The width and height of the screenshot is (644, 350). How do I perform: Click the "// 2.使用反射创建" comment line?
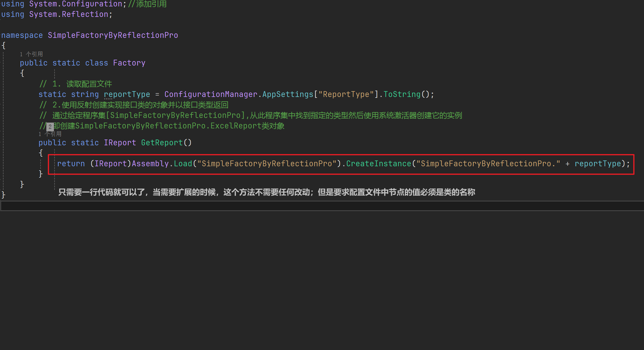point(134,105)
